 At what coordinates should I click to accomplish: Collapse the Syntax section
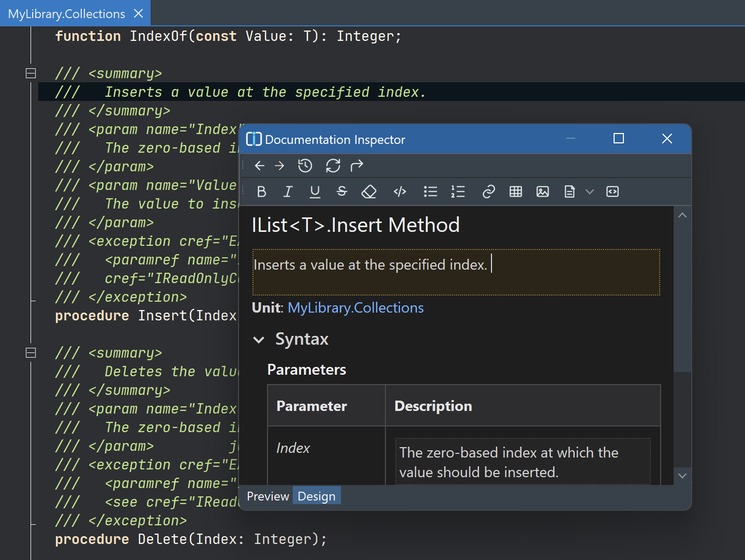pyautogui.click(x=259, y=340)
